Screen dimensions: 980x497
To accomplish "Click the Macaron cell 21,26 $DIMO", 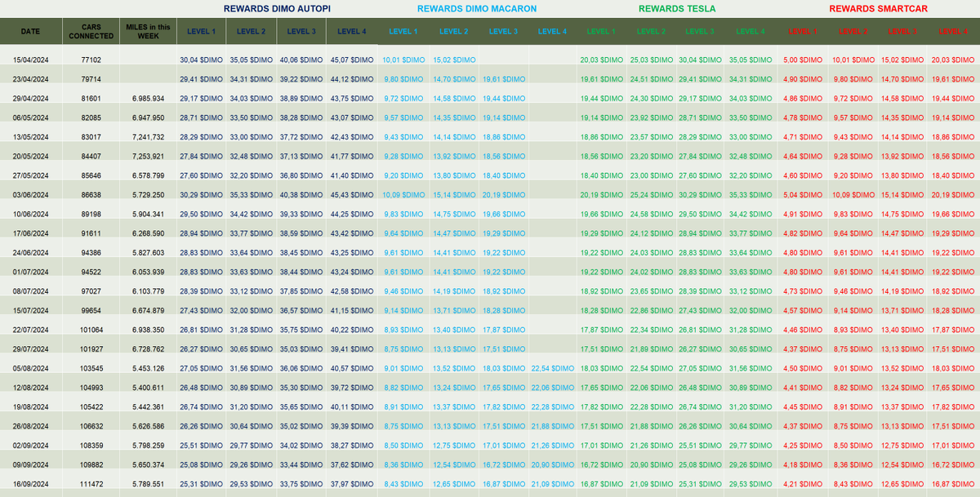I will [x=553, y=446].
